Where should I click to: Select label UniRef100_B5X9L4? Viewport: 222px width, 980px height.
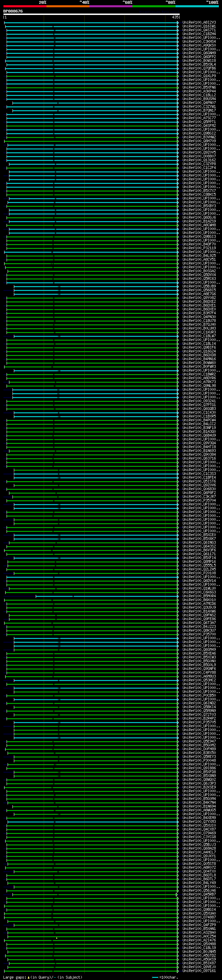199,65
